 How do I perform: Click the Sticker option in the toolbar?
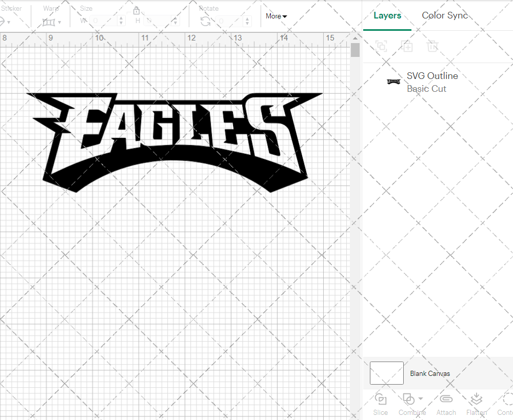12,8
